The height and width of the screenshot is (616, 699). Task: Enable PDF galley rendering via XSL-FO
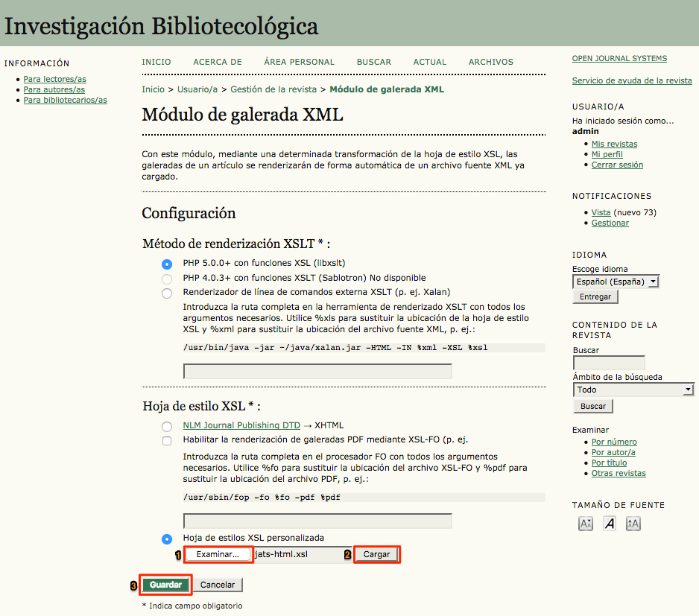point(167,440)
